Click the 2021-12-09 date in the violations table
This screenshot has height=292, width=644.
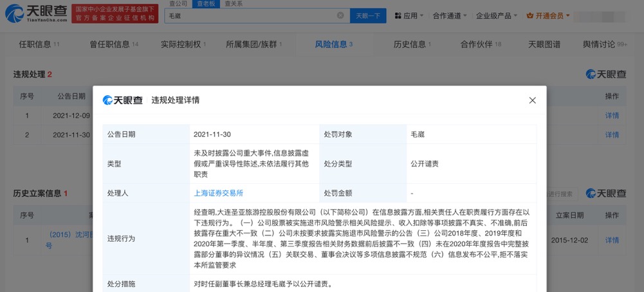[x=72, y=115]
